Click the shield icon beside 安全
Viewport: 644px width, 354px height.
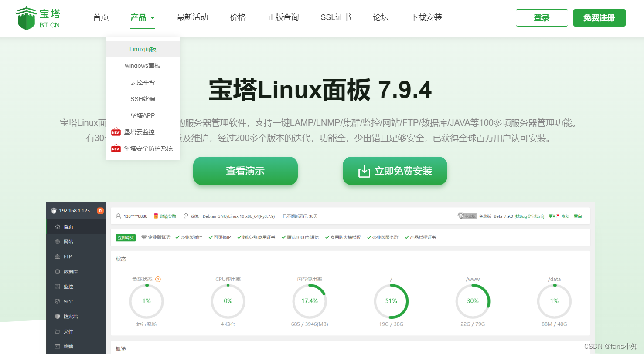(58, 301)
